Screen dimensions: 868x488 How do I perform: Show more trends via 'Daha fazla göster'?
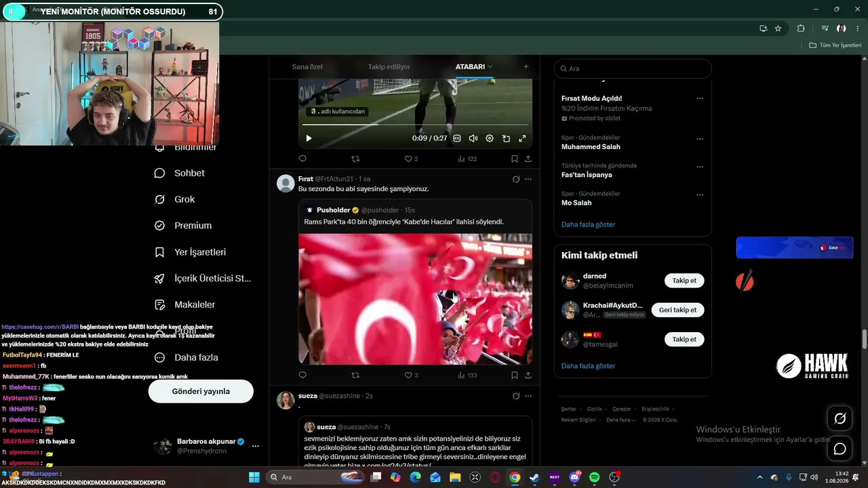point(589,224)
